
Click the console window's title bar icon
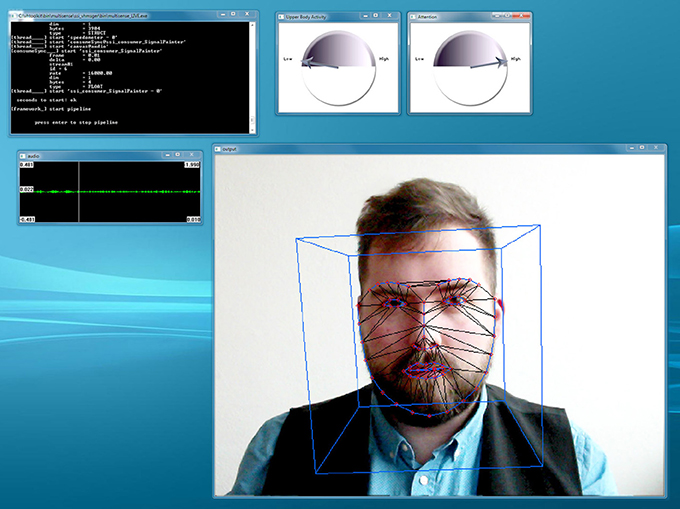tap(13, 16)
